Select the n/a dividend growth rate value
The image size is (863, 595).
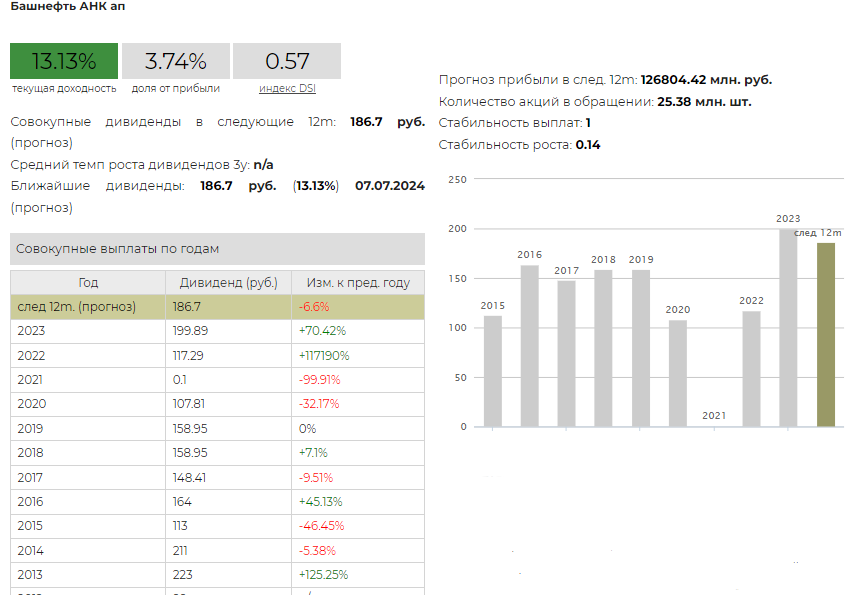pos(263,165)
